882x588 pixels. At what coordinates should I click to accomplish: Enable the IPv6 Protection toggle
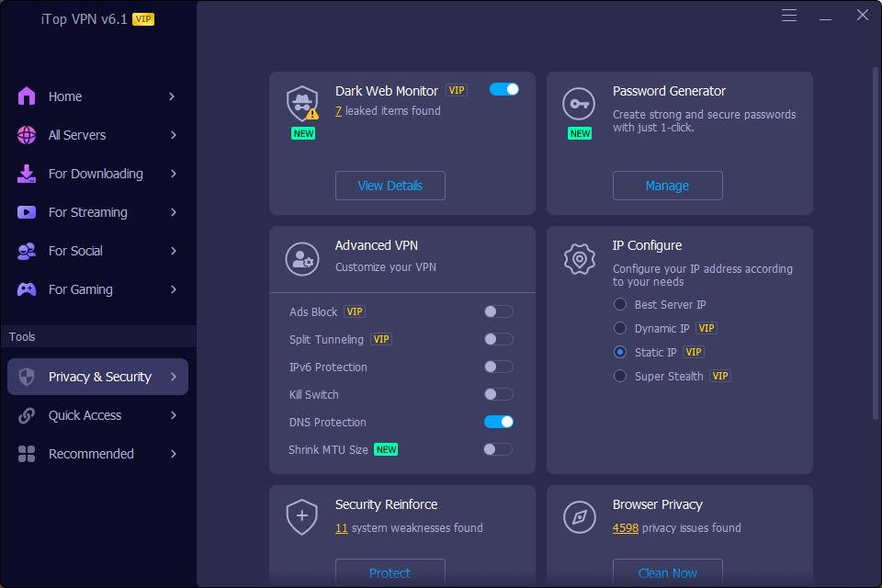tap(498, 367)
